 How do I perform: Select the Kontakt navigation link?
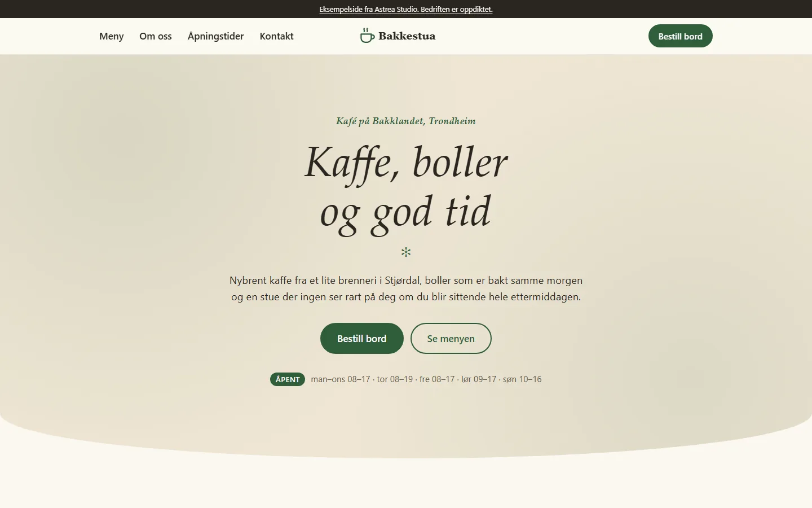click(x=276, y=36)
